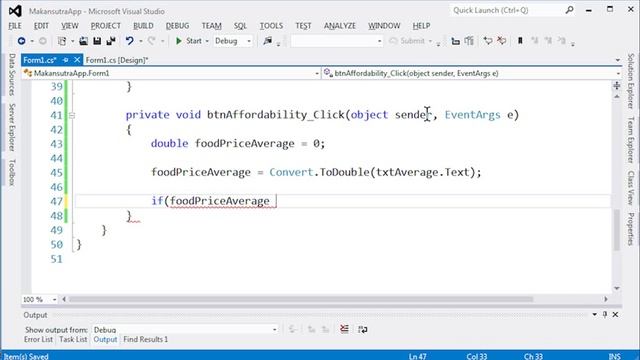
Task: Open the Server Explorer side tab
Action: click(x=12, y=127)
